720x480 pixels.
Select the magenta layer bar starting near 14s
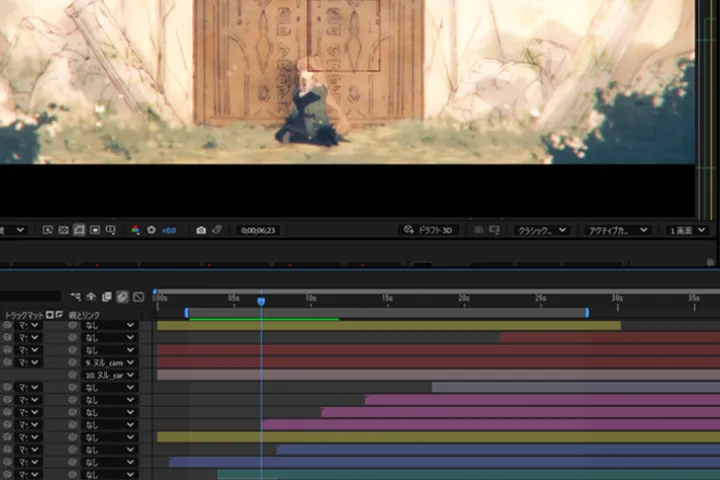tap(542, 400)
